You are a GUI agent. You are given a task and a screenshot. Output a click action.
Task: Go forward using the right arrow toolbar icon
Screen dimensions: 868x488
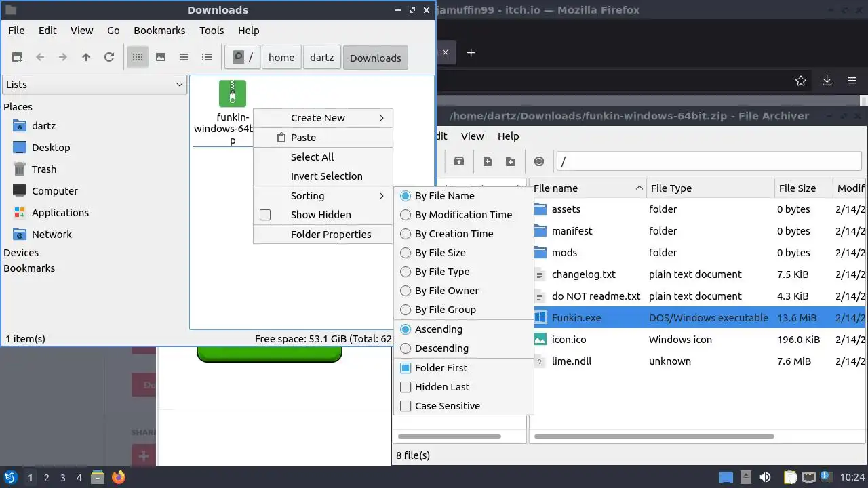tap(63, 58)
